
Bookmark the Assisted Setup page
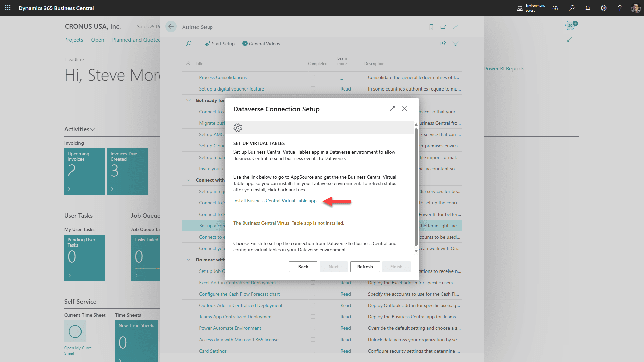[x=431, y=27]
